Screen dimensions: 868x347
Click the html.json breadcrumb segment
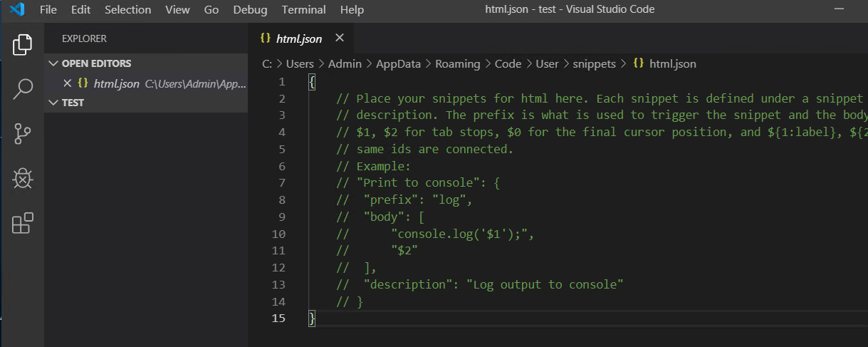(673, 63)
